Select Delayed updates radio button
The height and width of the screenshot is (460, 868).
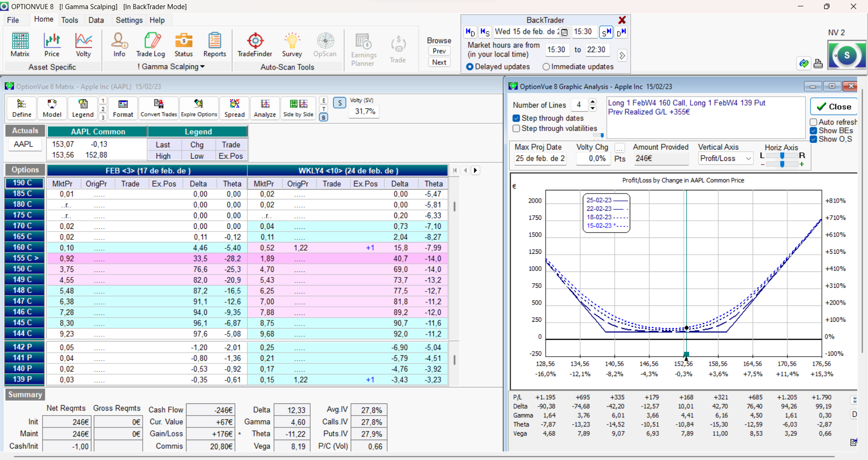pos(470,67)
